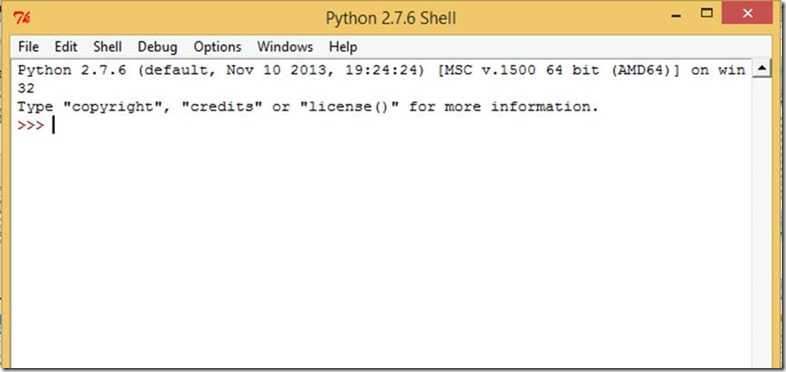Click the "Python 2.7.6 Shell" title bar text
This screenshot has height=372, width=786.
pos(391,19)
